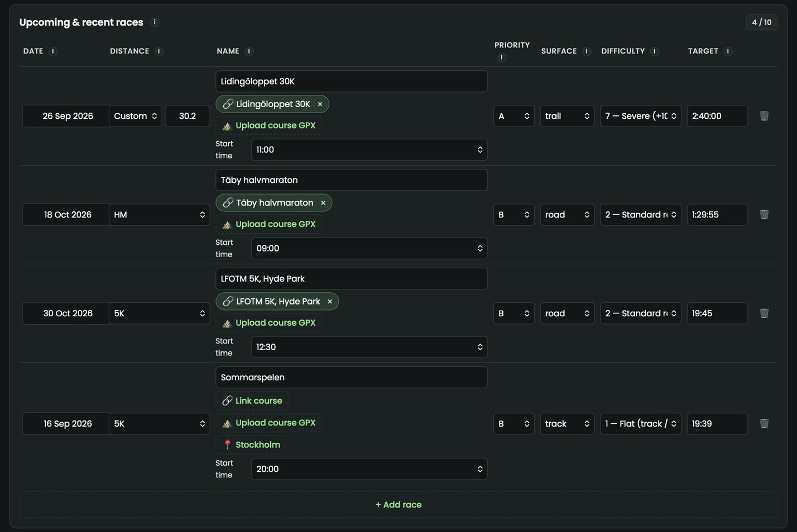Edit the 2:40:00 target time field
Viewport: 797px width, 532px height.
pos(717,116)
